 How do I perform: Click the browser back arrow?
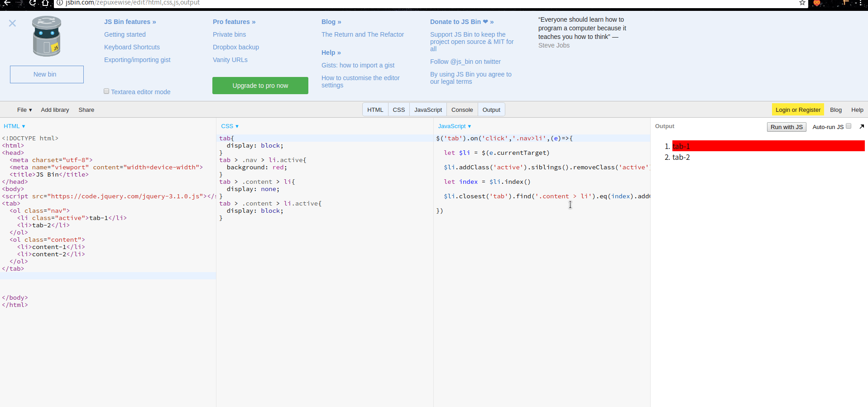click(x=7, y=3)
